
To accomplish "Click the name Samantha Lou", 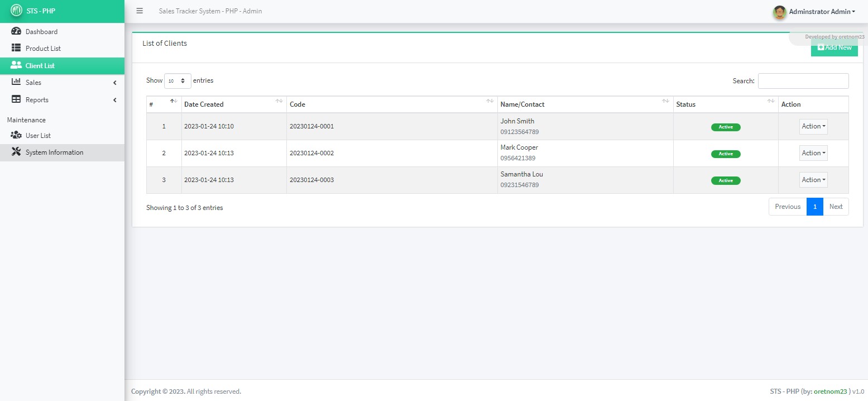I will pyautogui.click(x=522, y=174).
